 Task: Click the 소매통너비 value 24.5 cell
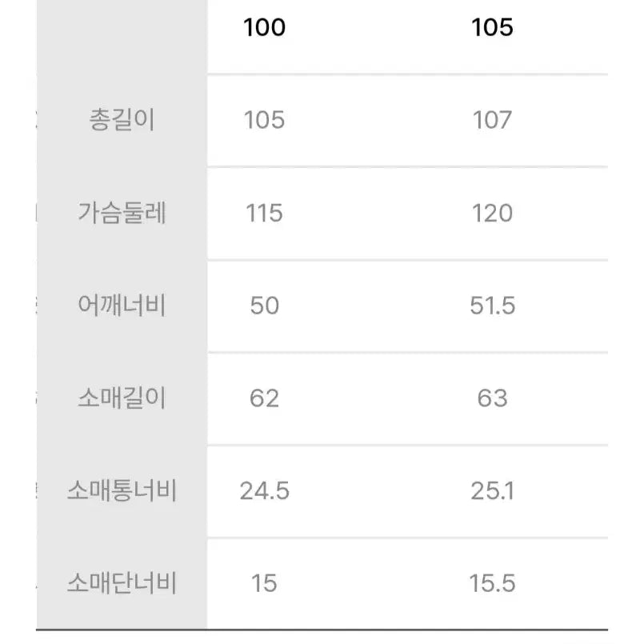coord(264,490)
